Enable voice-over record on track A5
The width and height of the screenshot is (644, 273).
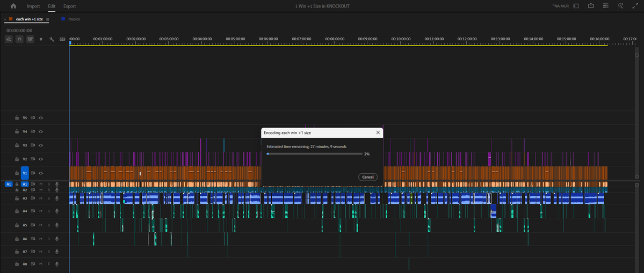57,225
